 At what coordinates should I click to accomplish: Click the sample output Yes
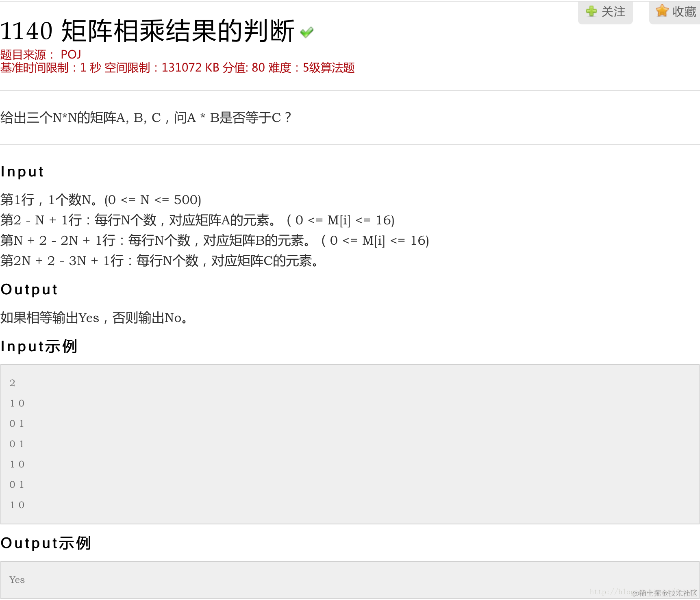(x=17, y=580)
